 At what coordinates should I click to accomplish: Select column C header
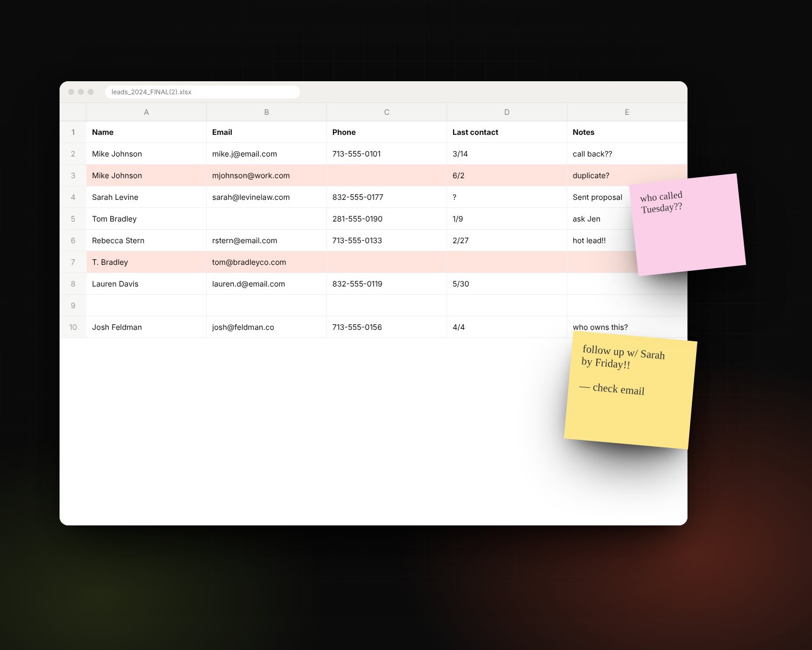(387, 112)
